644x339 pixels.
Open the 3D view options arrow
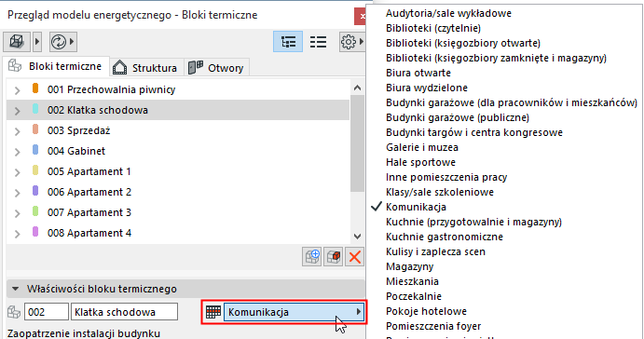pos(37,42)
